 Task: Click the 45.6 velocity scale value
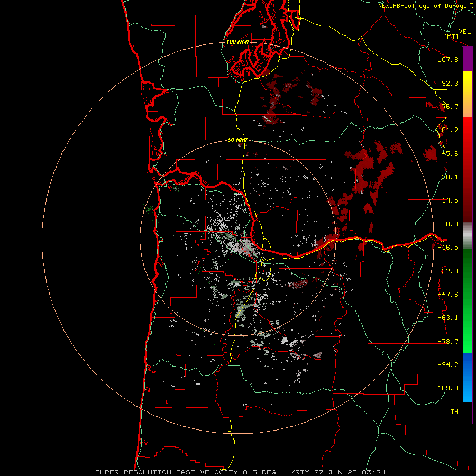click(450, 153)
